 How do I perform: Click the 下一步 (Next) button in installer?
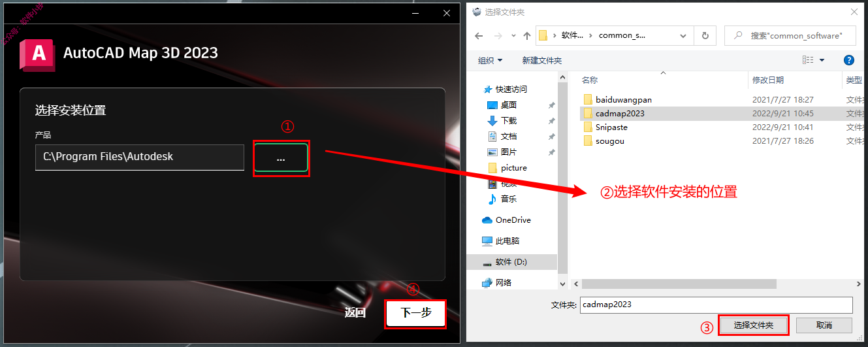[415, 313]
